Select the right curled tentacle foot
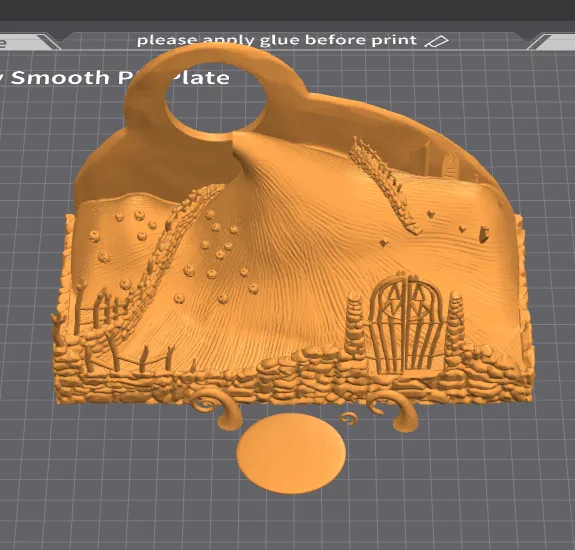This screenshot has width=575, height=550. coord(395,411)
